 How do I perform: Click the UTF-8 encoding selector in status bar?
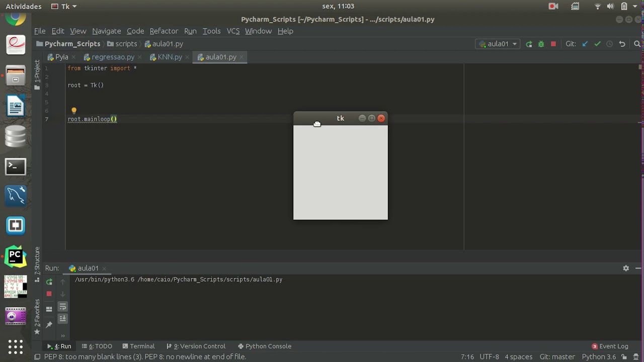pyautogui.click(x=489, y=357)
